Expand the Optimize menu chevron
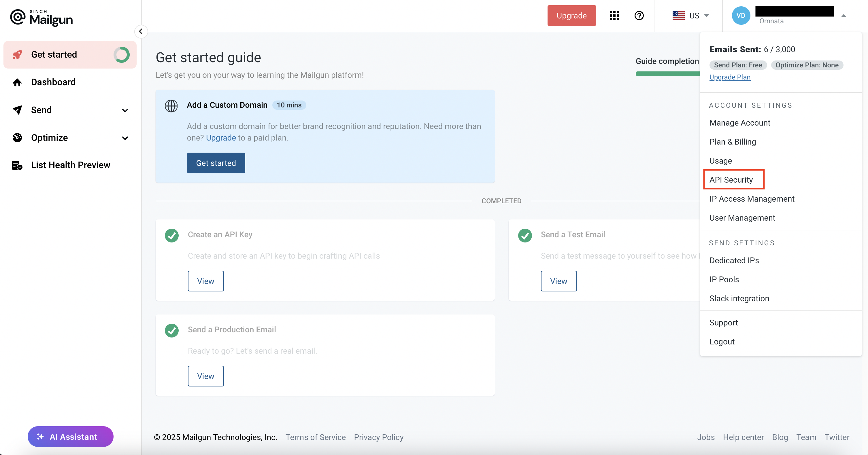The width and height of the screenshot is (868, 455). [125, 138]
